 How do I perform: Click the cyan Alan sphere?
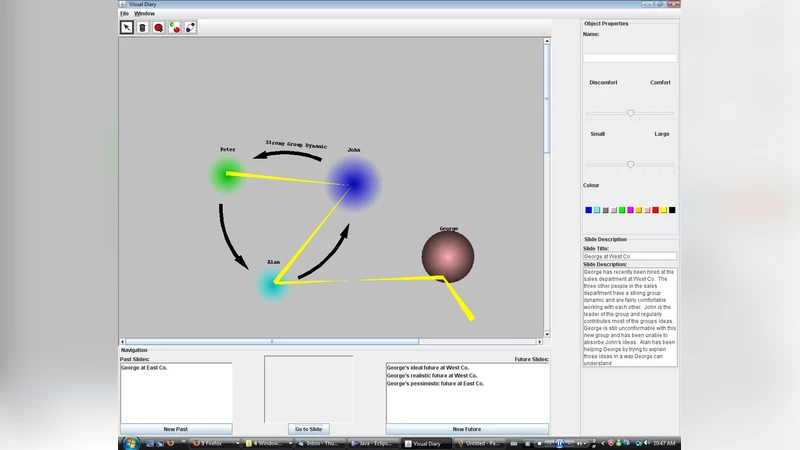[x=273, y=285]
